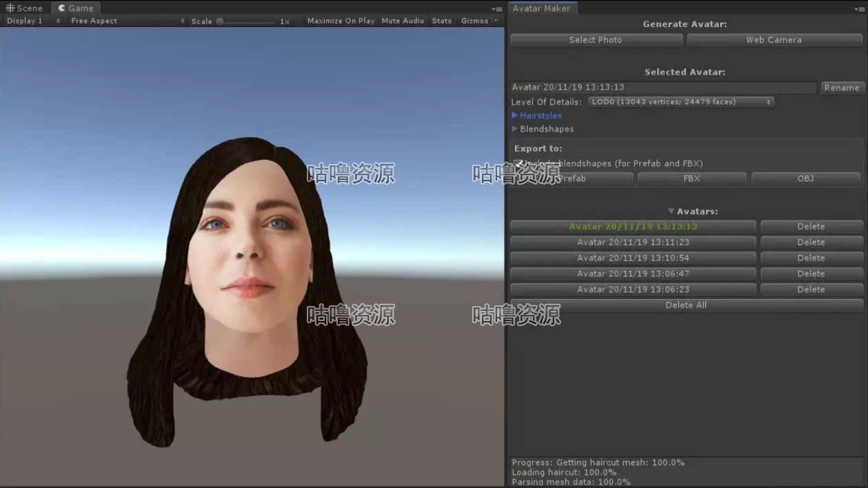
Task: Select Avatar 20/11/19 13:11:23
Action: pyautogui.click(x=633, y=242)
